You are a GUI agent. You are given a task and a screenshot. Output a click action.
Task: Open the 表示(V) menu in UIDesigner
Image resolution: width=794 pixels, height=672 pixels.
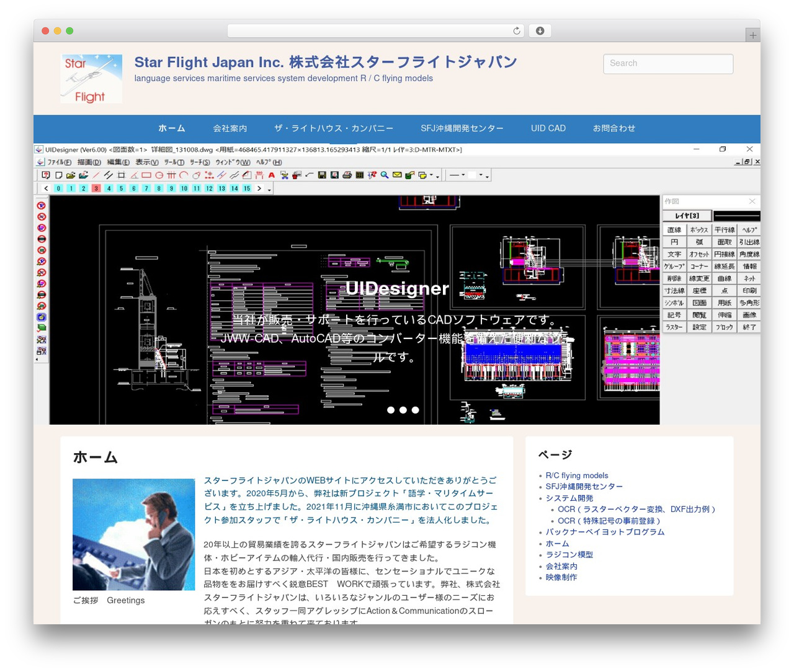[x=147, y=162]
